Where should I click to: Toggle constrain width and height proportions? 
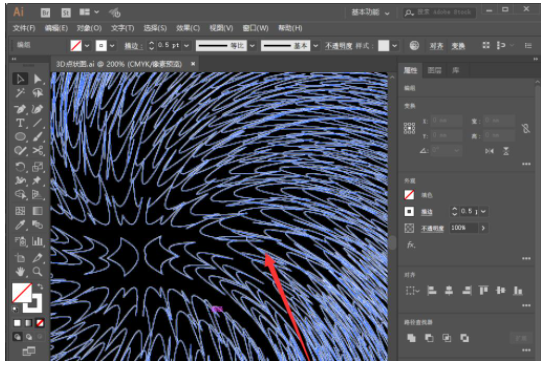click(x=526, y=128)
